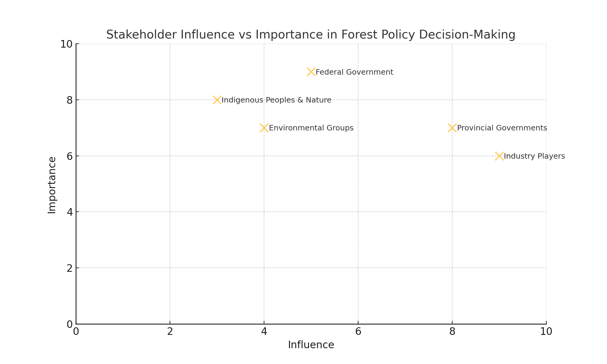
Task: Click the 10 tick on y-axis
Action: coord(66,44)
